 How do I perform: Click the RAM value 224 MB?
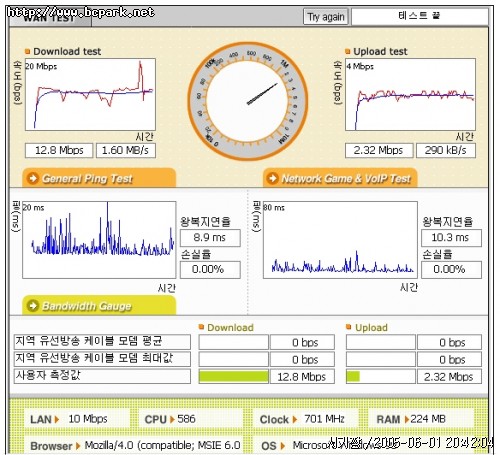click(428, 419)
